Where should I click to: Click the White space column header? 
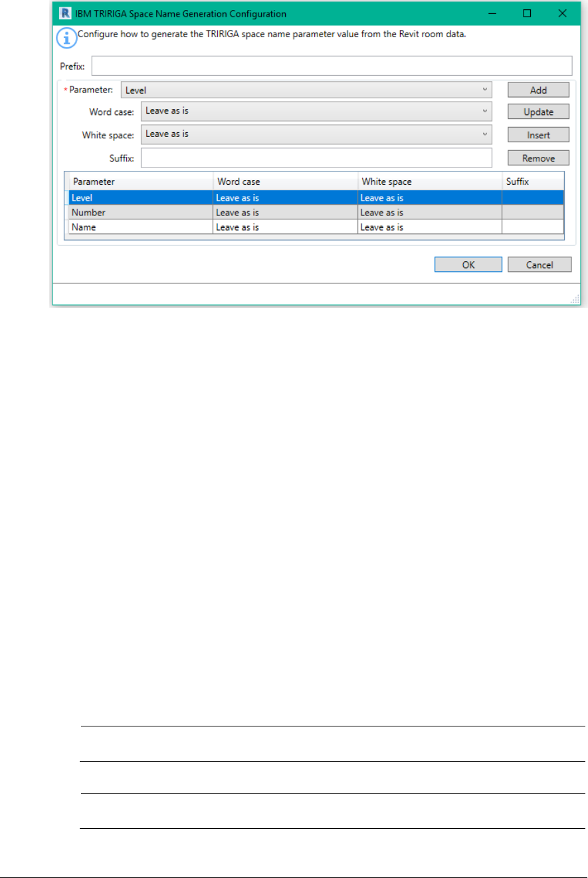pos(430,181)
